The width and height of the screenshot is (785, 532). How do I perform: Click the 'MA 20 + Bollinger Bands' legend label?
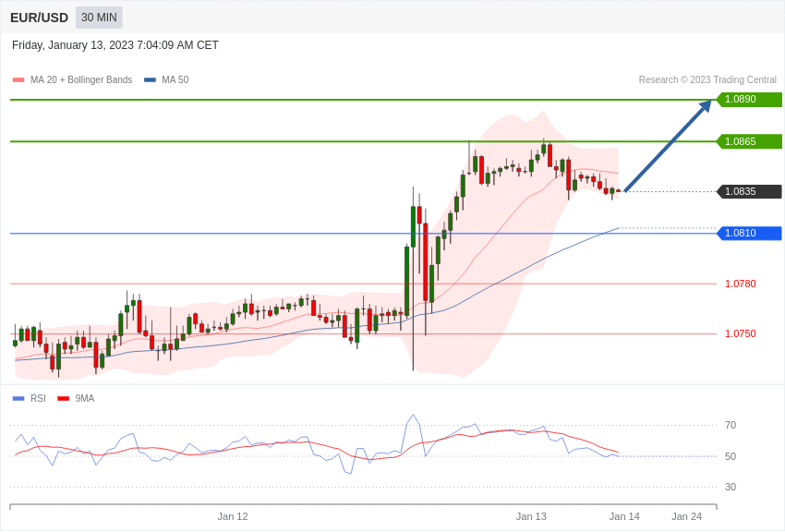tap(81, 79)
